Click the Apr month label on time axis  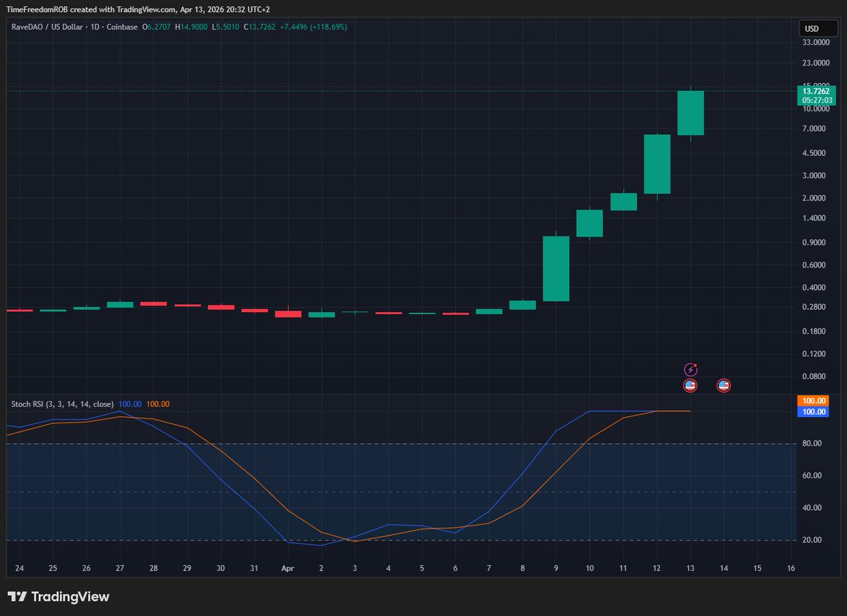pyautogui.click(x=287, y=568)
